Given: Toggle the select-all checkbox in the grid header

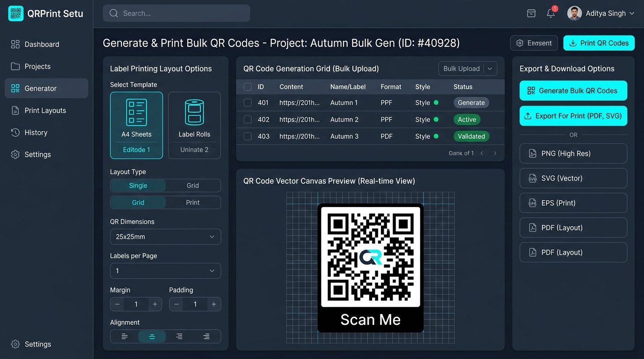Looking at the screenshot, I should 248,86.
